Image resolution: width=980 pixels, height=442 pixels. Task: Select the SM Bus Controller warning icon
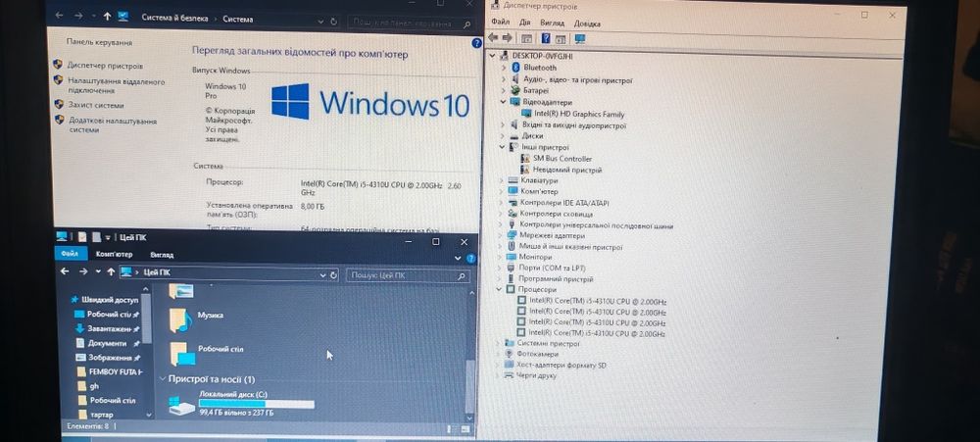tap(525, 159)
